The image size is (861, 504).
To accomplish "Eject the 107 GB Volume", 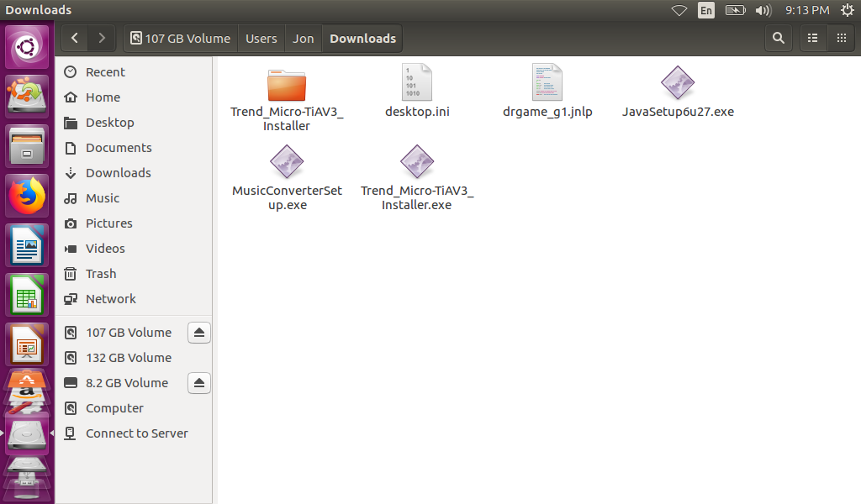I will point(198,333).
